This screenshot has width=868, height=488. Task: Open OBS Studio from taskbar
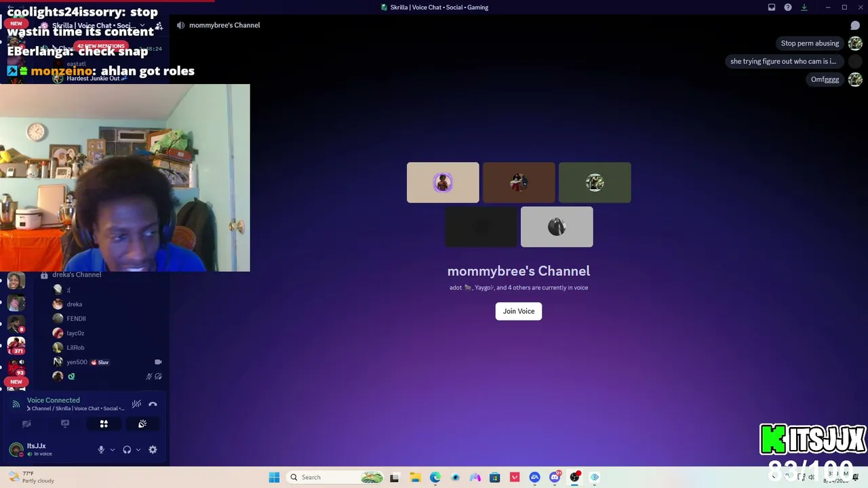coord(575,477)
